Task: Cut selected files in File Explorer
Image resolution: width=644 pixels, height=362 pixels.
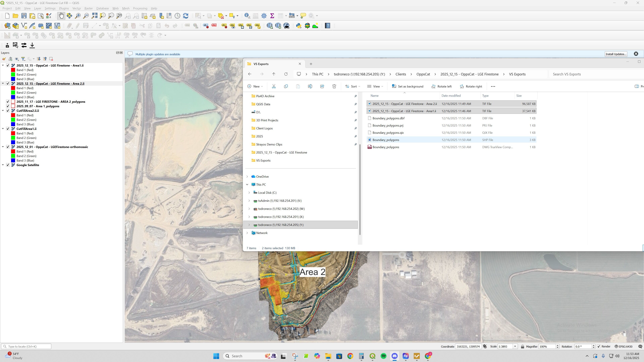Action: (x=274, y=86)
